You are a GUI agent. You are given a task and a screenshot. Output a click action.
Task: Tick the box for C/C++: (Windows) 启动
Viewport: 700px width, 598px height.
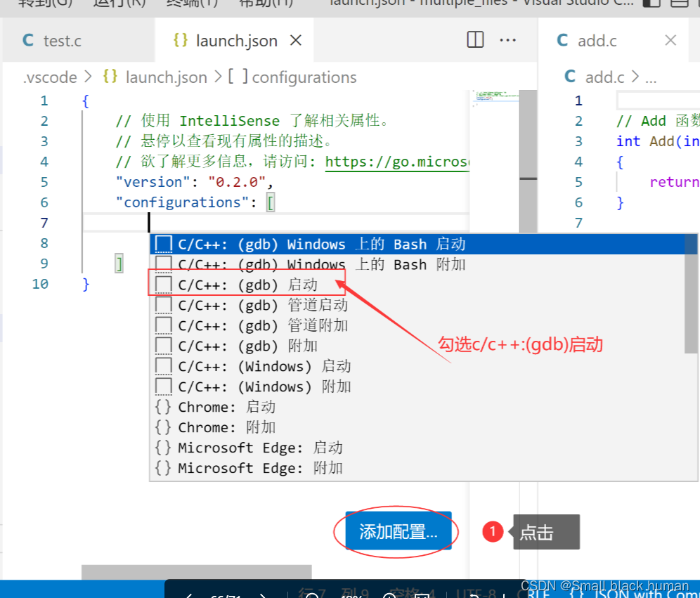pyautogui.click(x=163, y=366)
